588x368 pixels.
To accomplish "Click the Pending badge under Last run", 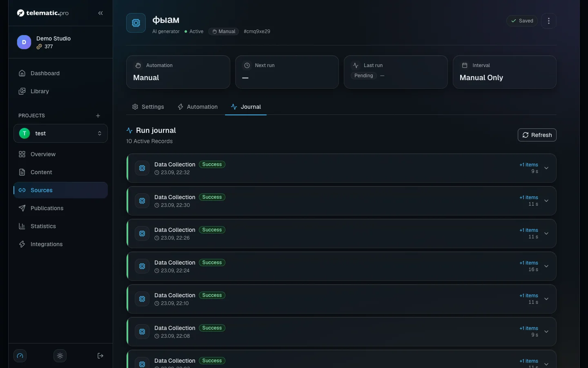I will tap(364, 76).
